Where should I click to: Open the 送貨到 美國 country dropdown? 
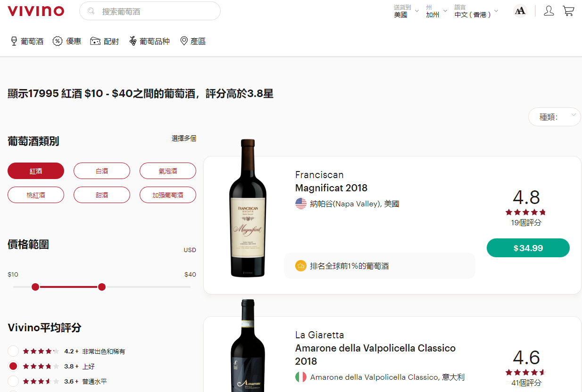406,11
